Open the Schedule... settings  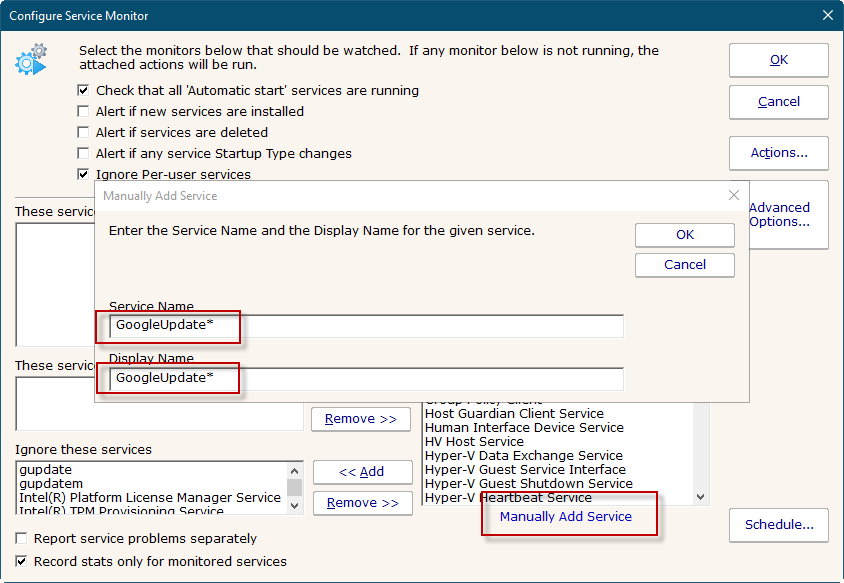tap(778, 525)
